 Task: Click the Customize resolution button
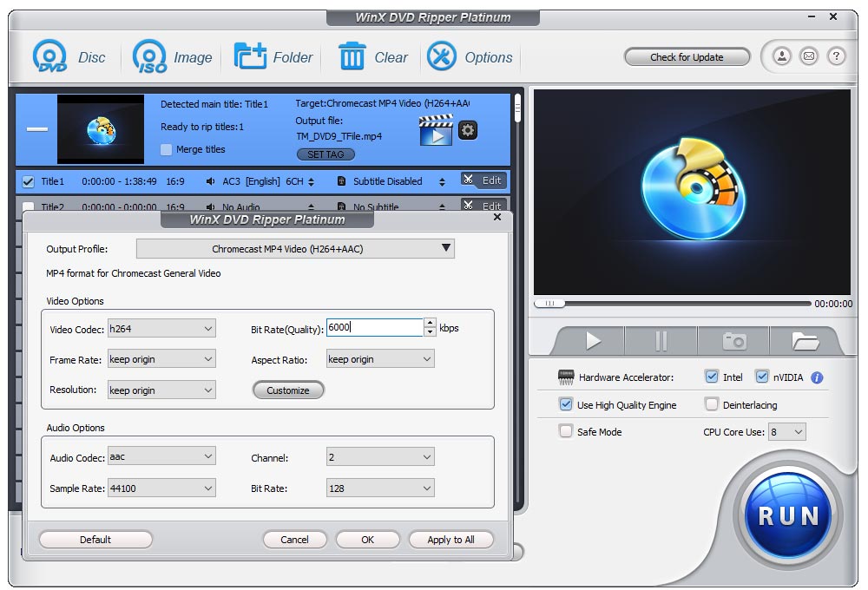coord(288,390)
